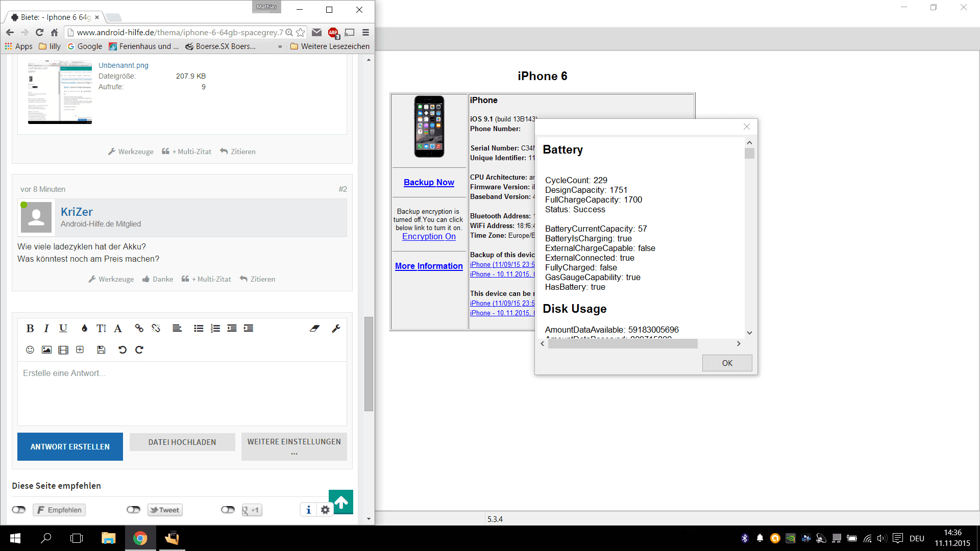Click the Encryption On link
The width and height of the screenshot is (980, 551).
tap(429, 236)
